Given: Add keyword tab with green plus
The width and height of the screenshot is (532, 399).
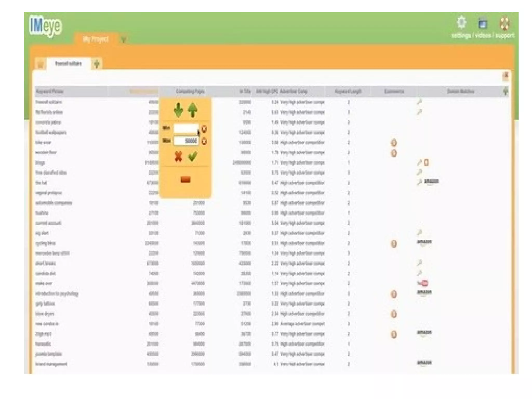Looking at the screenshot, I should point(97,64).
